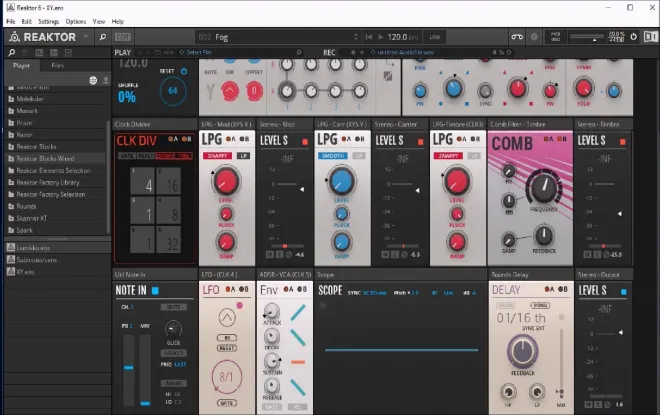Open the View menu
Screen dimensions: 660x415
pos(98,21)
